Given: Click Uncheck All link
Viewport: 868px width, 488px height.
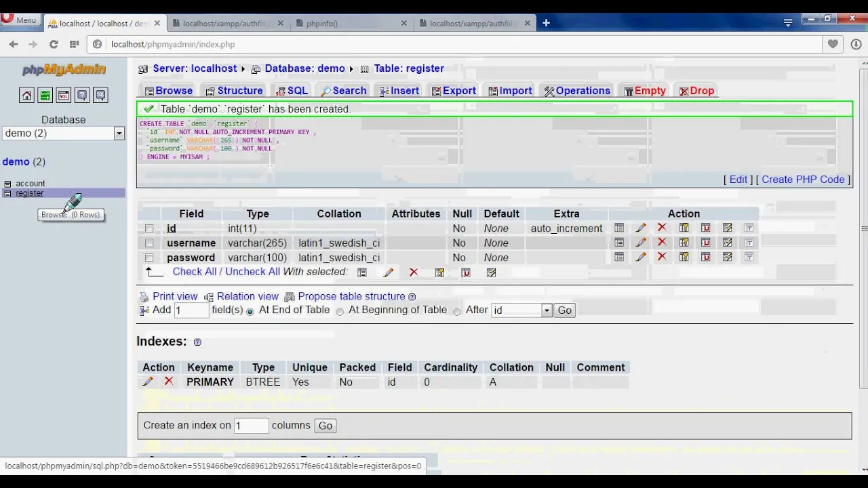Looking at the screenshot, I should click(252, 272).
